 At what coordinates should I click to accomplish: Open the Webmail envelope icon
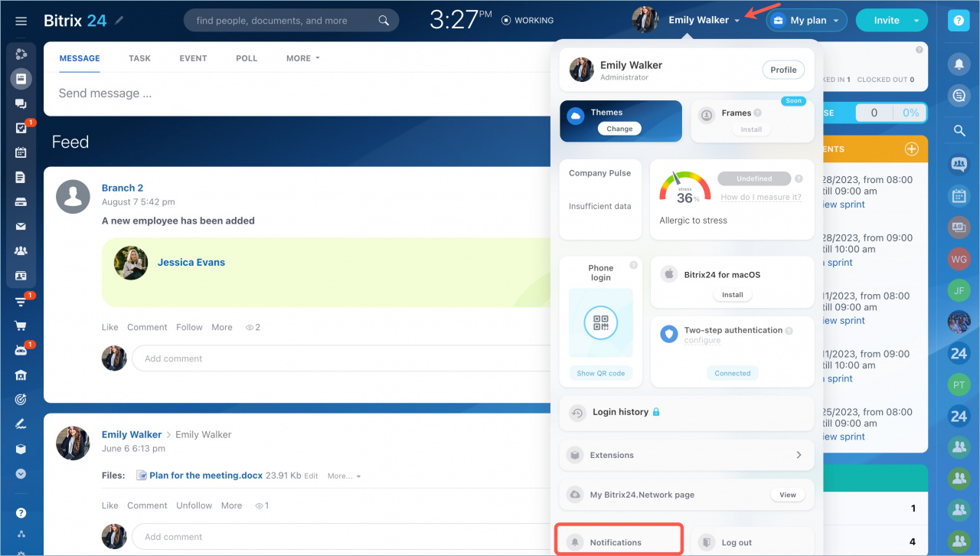21,227
